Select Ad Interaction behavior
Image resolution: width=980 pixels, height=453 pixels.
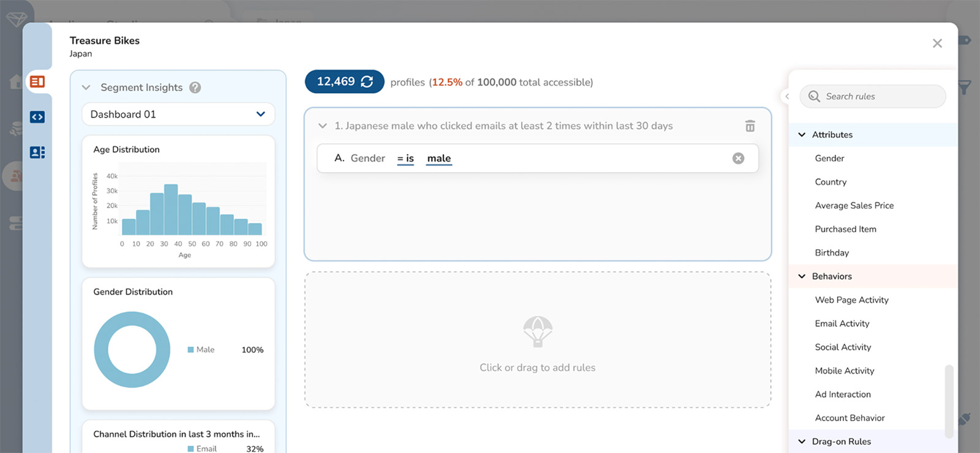point(843,394)
